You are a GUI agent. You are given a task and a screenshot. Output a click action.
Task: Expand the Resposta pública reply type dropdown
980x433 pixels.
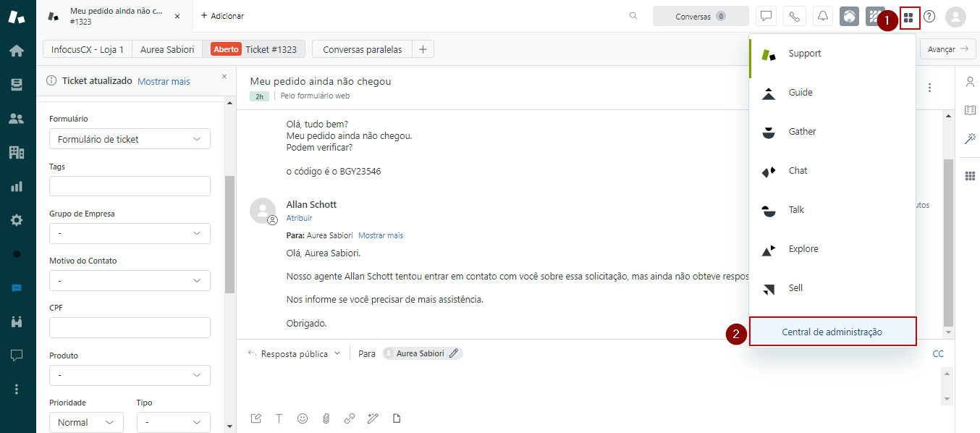pyautogui.click(x=294, y=354)
